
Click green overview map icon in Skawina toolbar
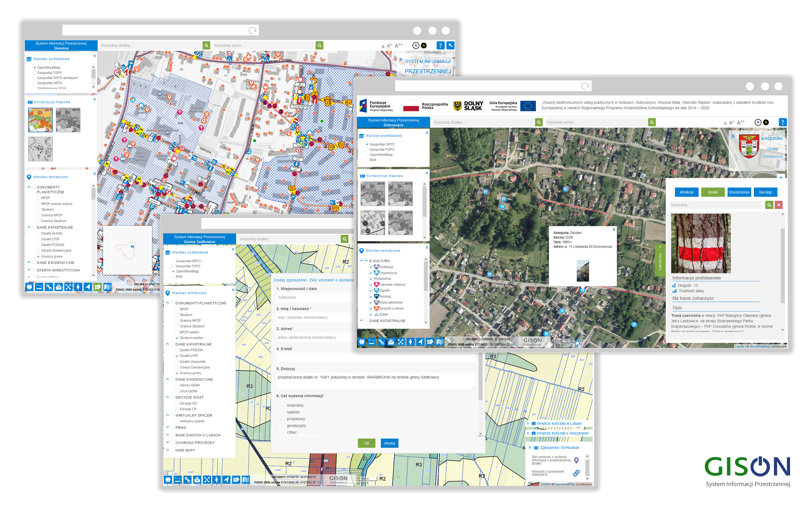pyautogui.click(x=98, y=287)
